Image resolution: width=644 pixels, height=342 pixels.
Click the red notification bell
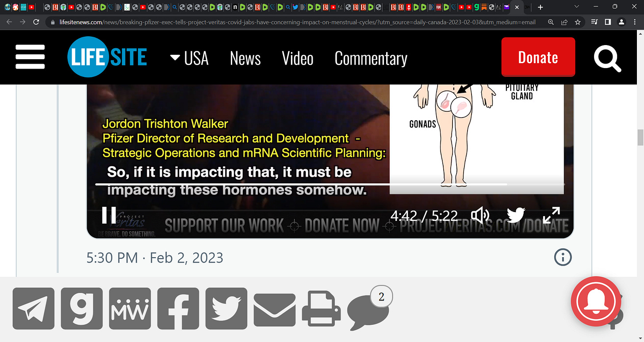tap(596, 301)
